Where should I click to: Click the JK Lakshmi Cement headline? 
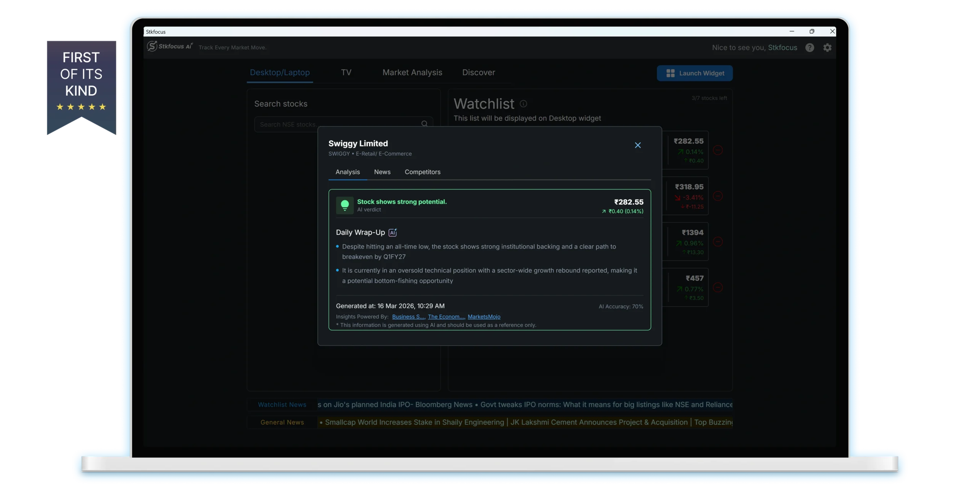[x=599, y=422]
